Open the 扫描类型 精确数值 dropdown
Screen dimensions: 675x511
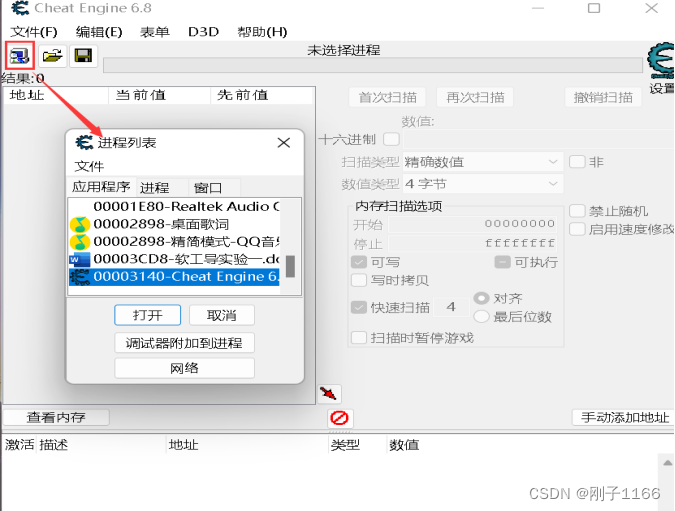483,162
